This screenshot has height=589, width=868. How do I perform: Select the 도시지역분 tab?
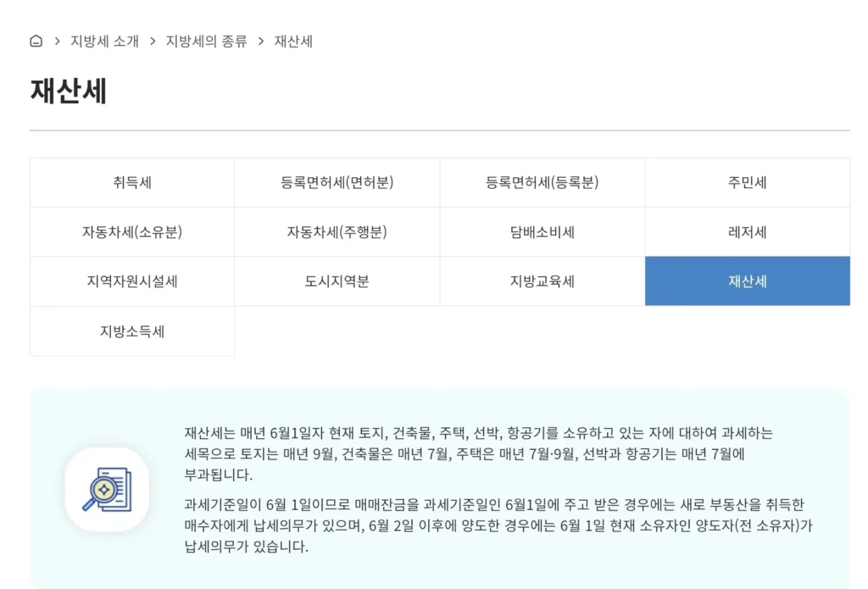coord(337,281)
